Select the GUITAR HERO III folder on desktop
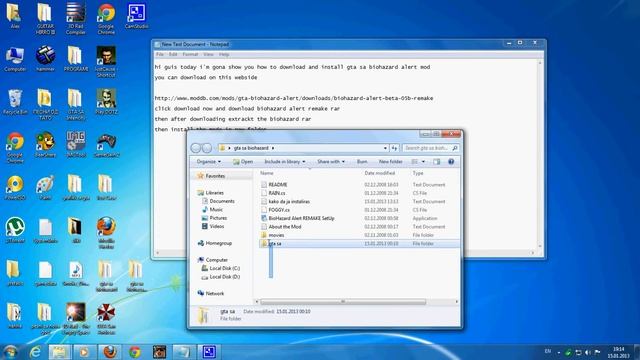The image size is (640, 360). 45,18
